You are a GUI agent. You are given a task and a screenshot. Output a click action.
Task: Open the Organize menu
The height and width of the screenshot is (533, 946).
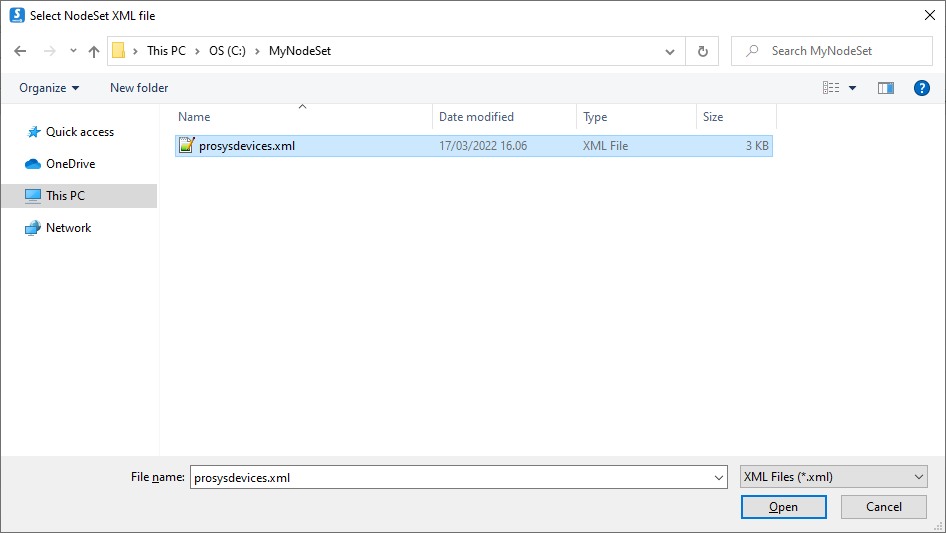tap(49, 88)
